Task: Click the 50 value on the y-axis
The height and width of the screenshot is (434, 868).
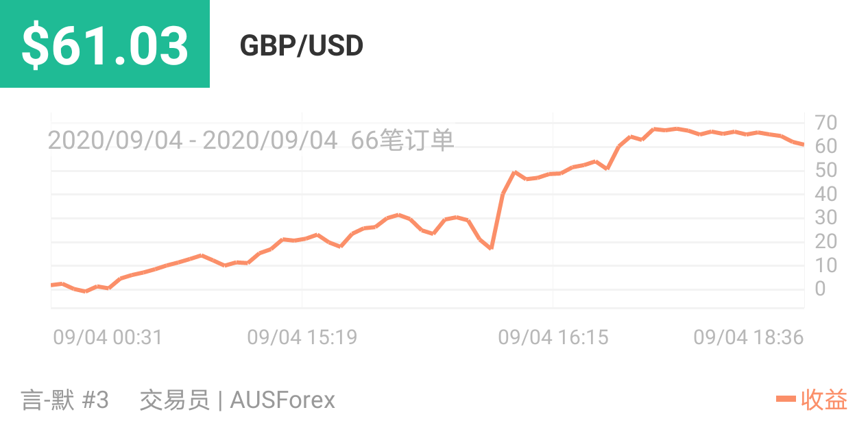Action: click(825, 171)
